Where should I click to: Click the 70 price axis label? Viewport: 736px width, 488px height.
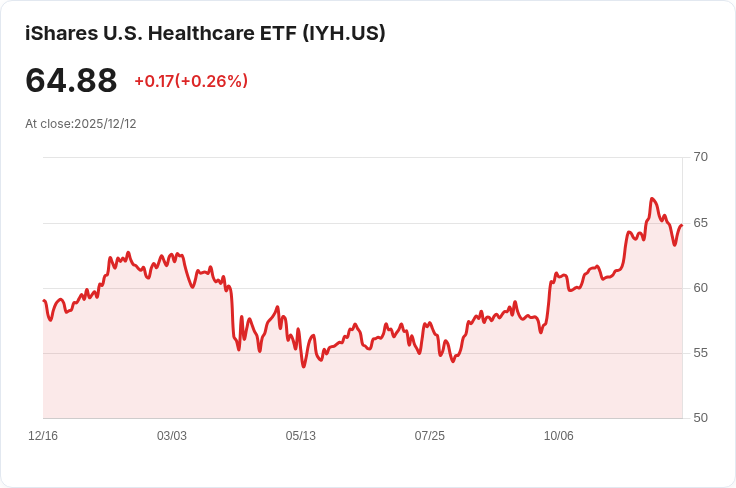[x=700, y=157]
